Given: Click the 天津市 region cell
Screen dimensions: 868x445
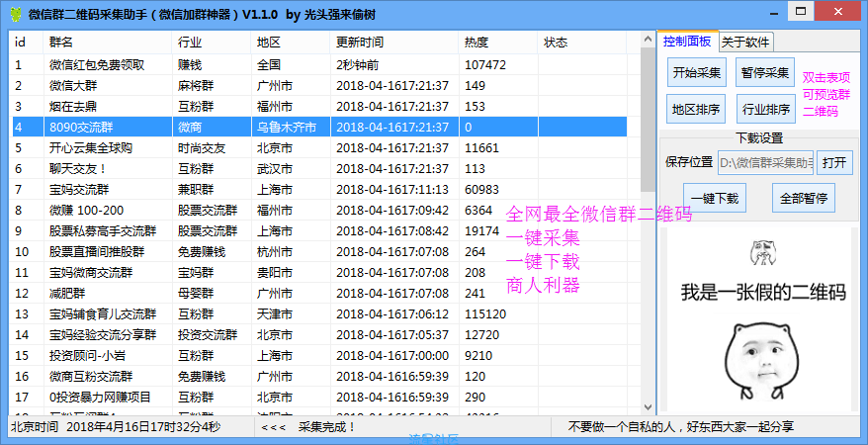Looking at the screenshot, I should coord(275,313).
